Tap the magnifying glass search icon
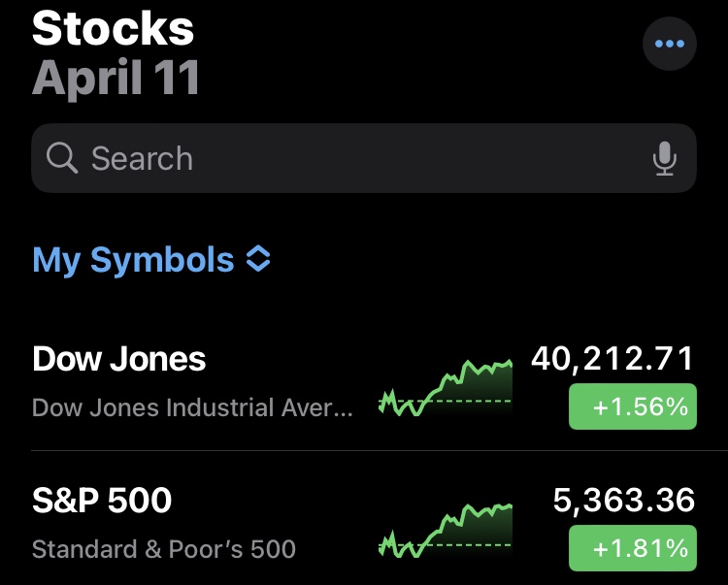 click(x=62, y=158)
